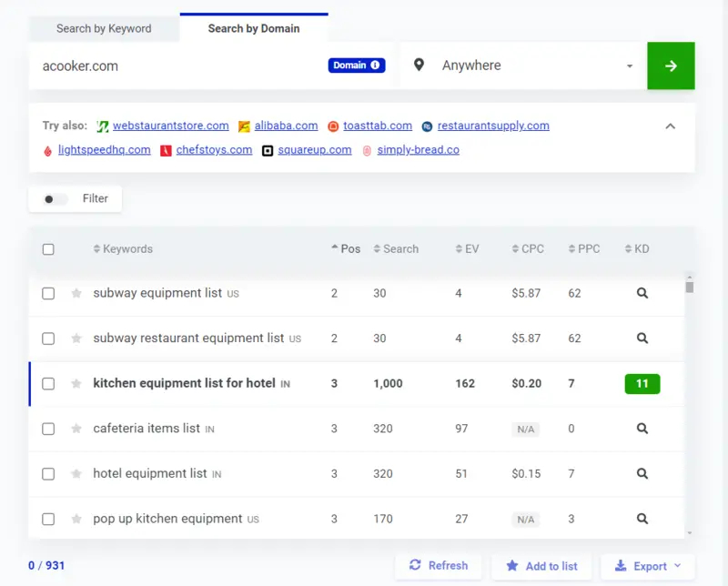Click the Refresh button

(x=439, y=566)
